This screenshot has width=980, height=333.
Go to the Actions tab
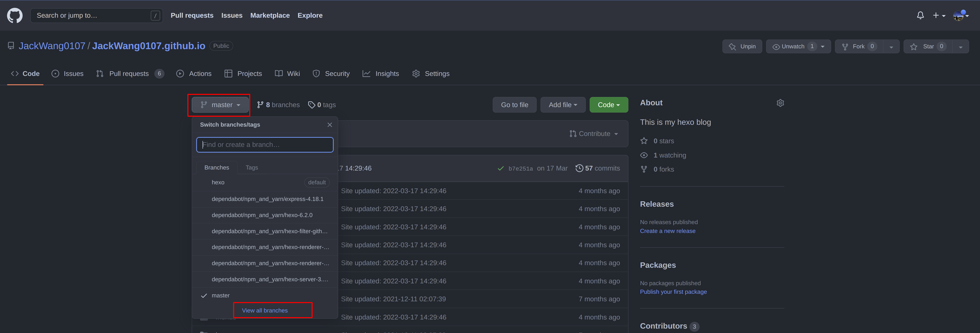click(194, 74)
